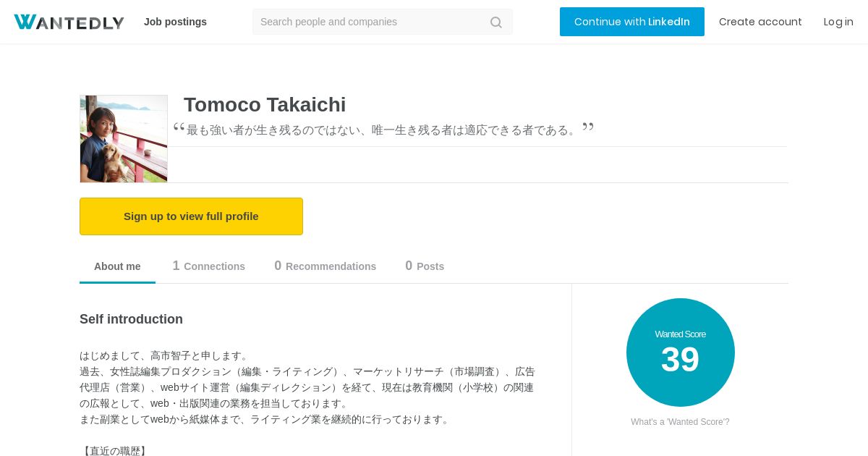Click the Wanted Score 39 circle
Viewport: 868px width, 456px height.
point(680,352)
